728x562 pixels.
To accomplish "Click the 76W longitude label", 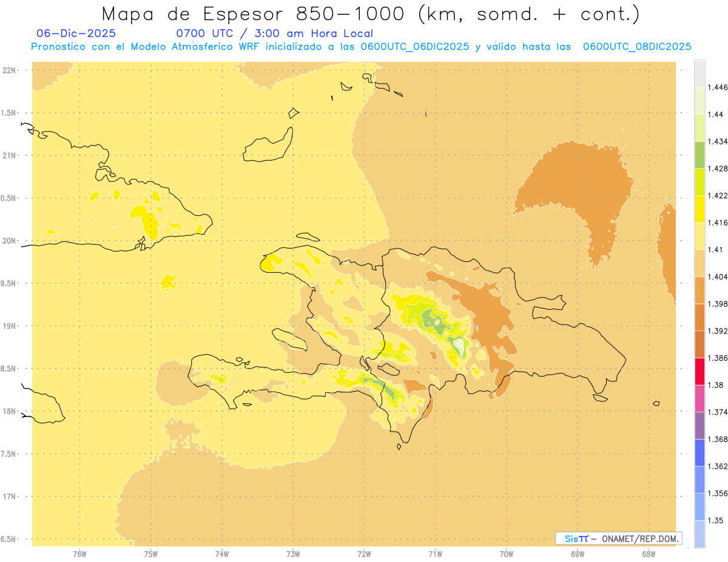I will [x=79, y=554].
